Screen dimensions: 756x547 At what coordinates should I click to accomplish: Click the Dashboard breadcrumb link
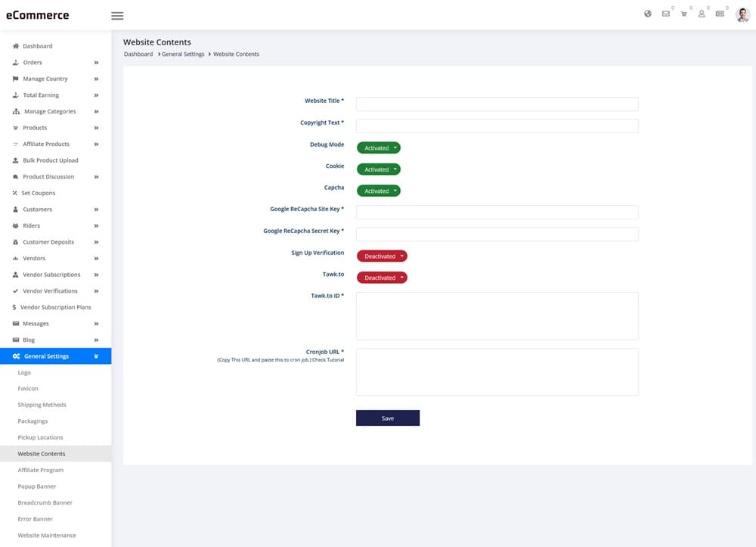(x=138, y=54)
